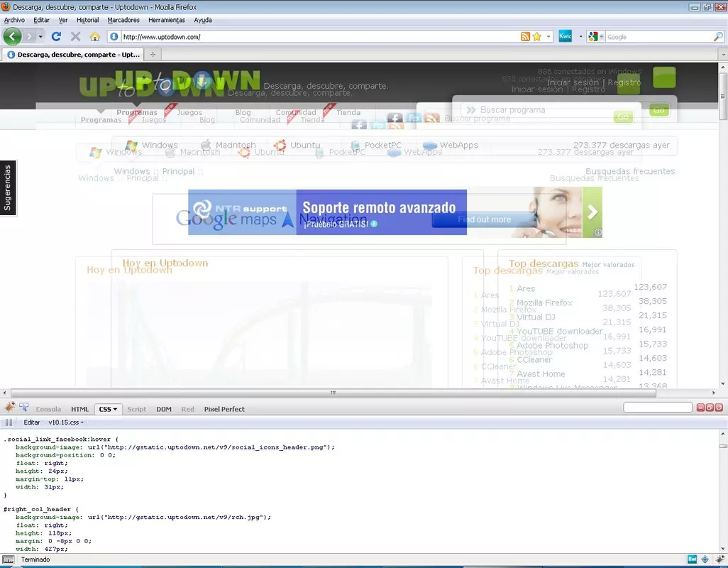Click the Kwic icon in status bar
728x568 pixels.
693,559
